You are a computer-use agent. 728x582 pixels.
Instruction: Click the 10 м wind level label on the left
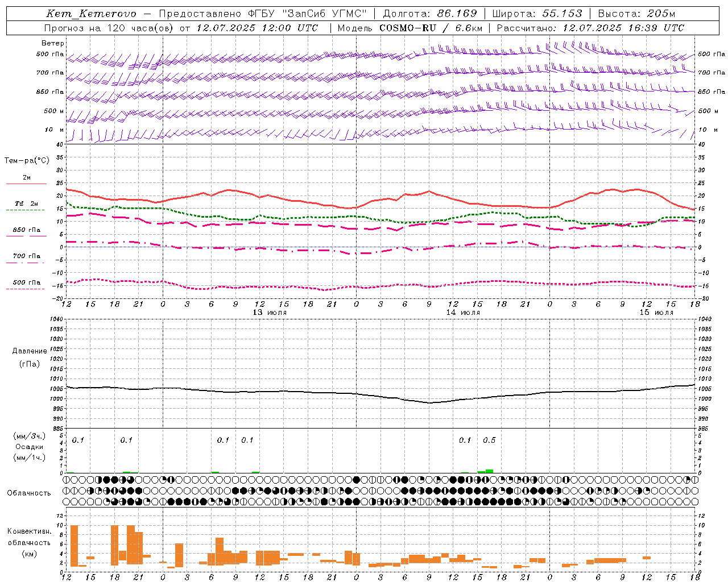click(x=54, y=130)
